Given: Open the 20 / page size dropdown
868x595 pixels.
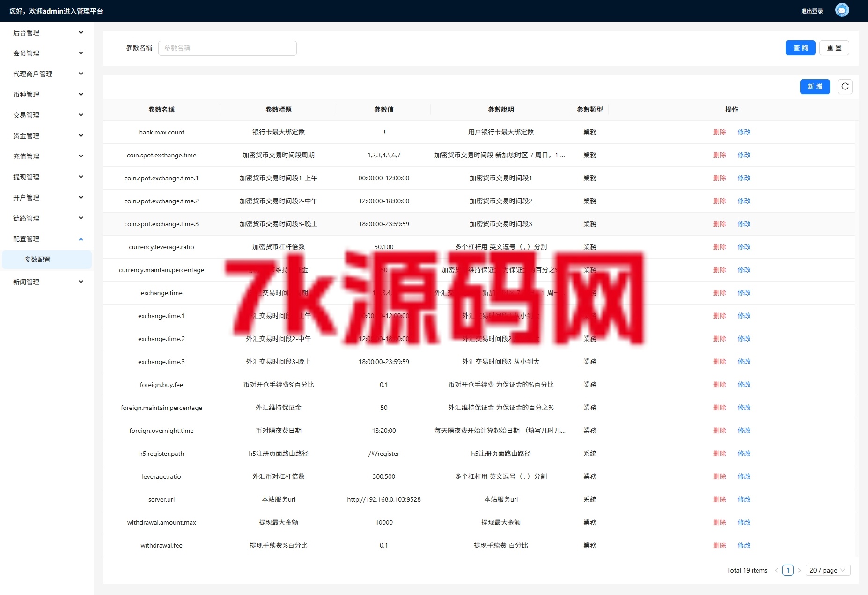Looking at the screenshot, I should [828, 570].
